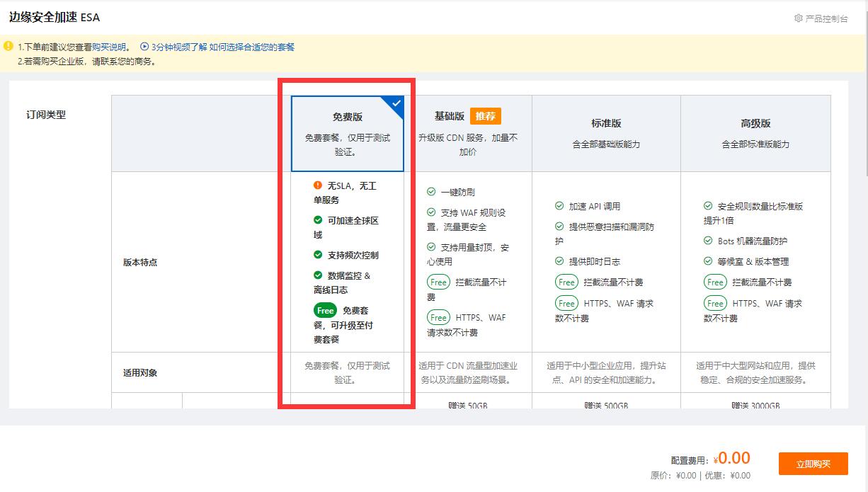
Task: Click the Free badge beside 拦截流量不计费 in 高级版
Action: (715, 281)
